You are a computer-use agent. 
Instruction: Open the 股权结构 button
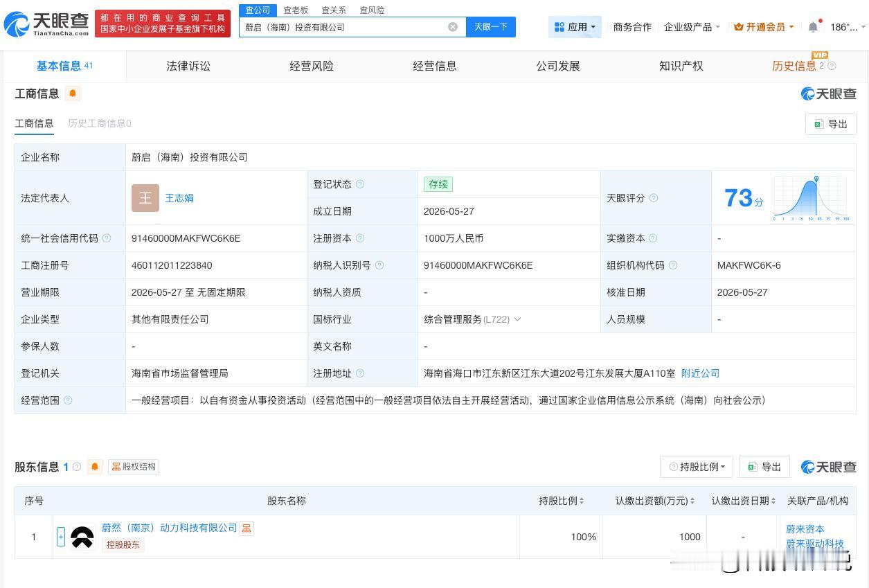point(134,467)
